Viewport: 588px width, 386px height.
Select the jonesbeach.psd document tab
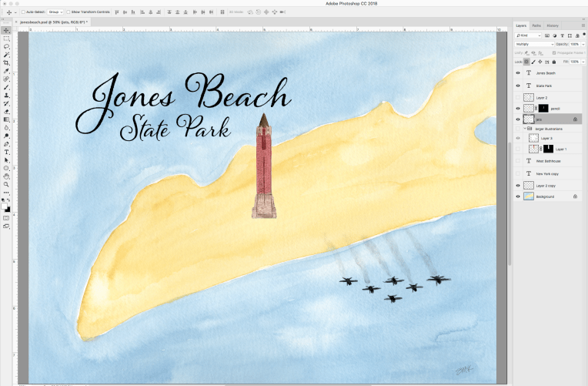[52, 22]
